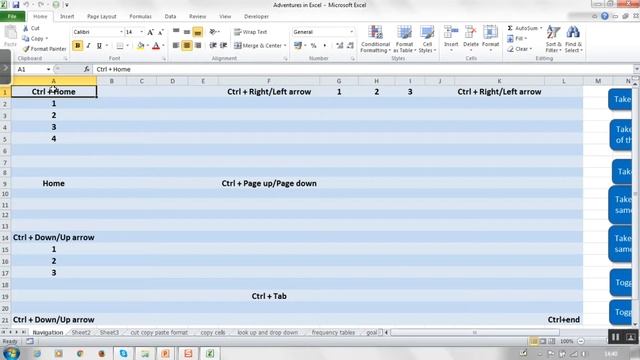Decrease cell indent
The image size is (640, 360).
point(213,45)
